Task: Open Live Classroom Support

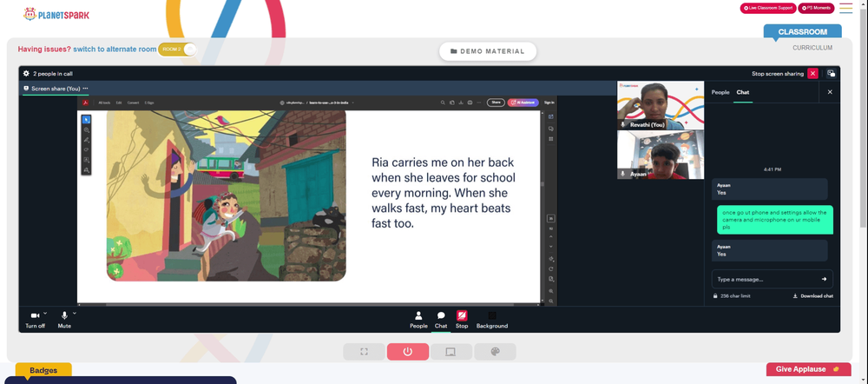Action: tap(768, 9)
